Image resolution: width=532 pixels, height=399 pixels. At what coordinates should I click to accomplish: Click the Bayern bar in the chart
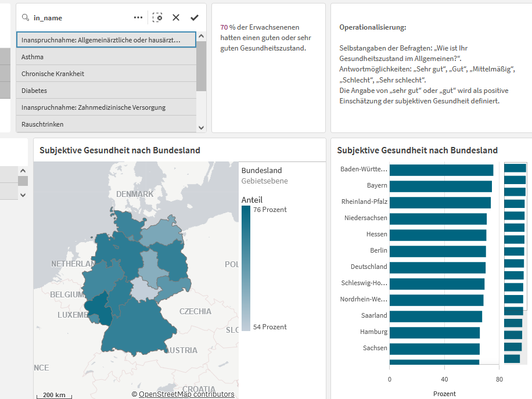tap(440, 186)
